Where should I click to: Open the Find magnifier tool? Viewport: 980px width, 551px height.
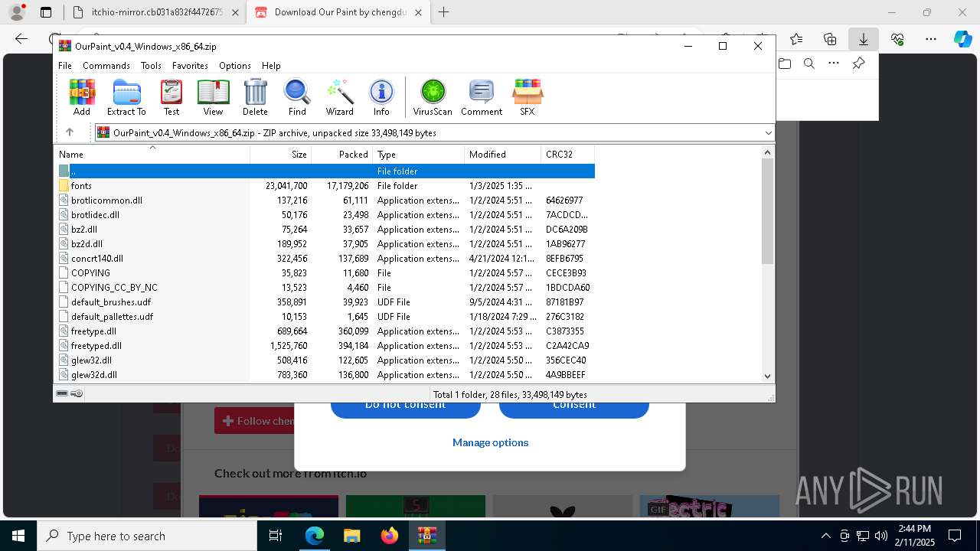(x=297, y=97)
